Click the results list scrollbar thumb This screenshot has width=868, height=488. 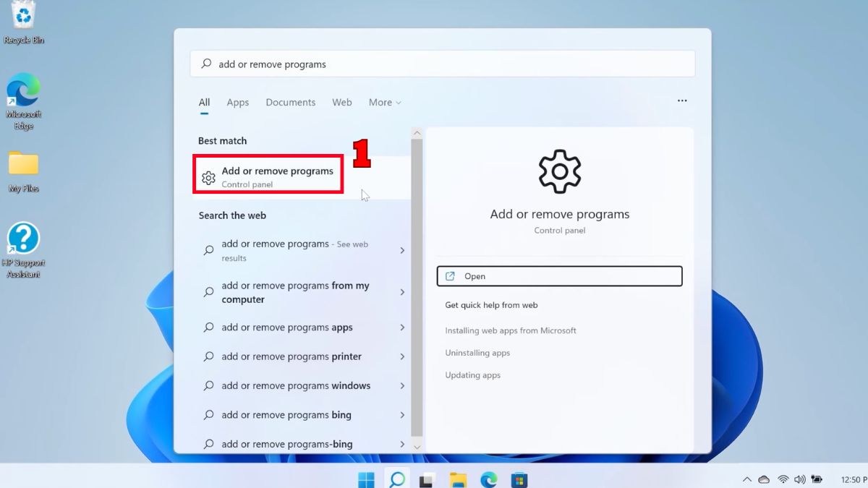click(417, 288)
